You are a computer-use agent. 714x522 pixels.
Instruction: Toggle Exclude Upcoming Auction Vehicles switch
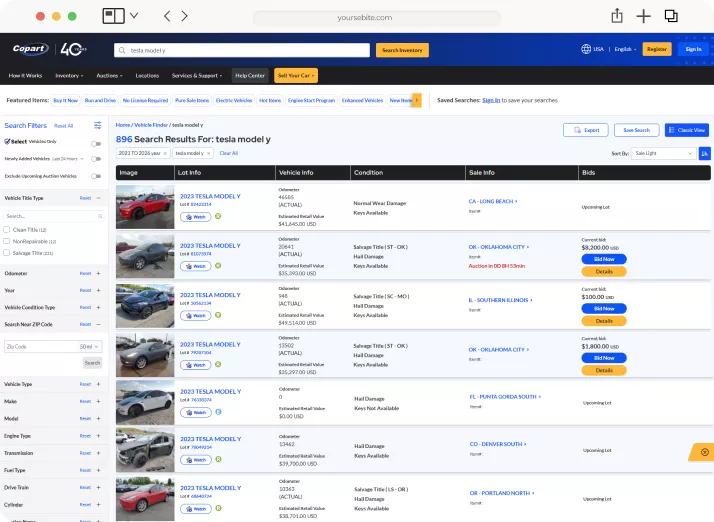(x=96, y=176)
